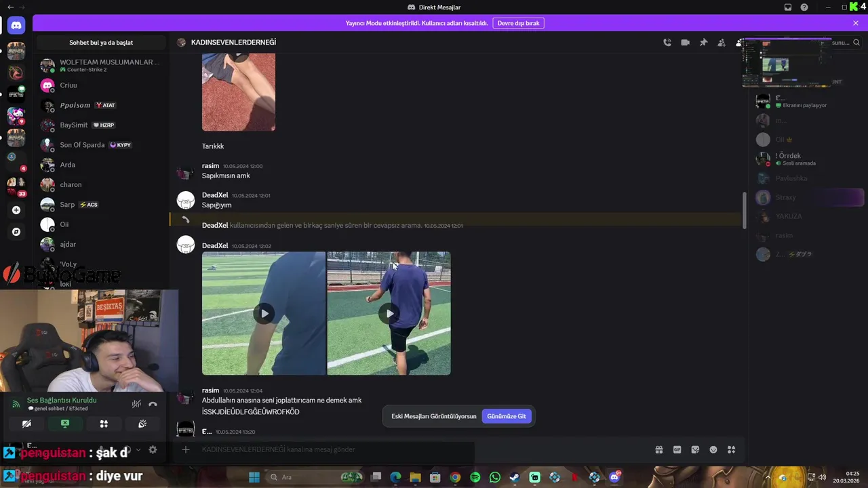
Task: Attach a file with plus icon
Action: (x=186, y=449)
